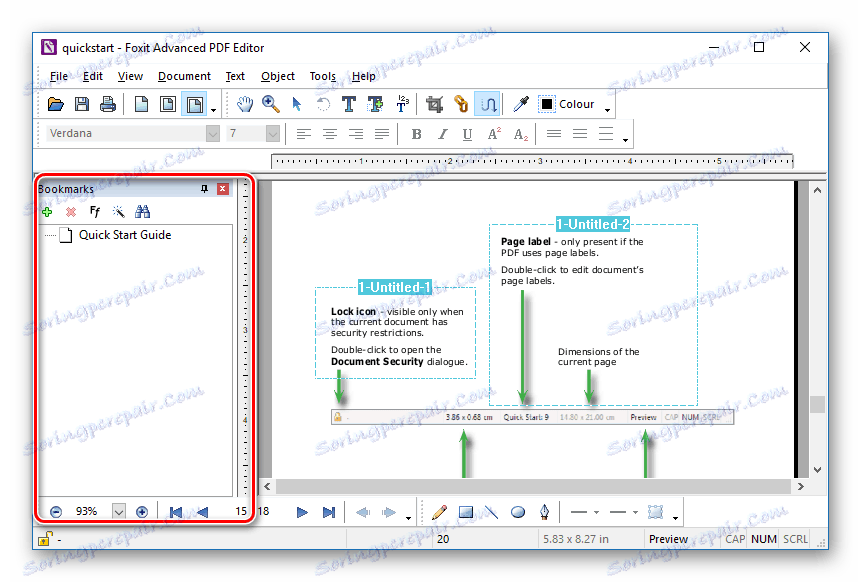Go to the first page
The image size is (861, 582).
176,512
